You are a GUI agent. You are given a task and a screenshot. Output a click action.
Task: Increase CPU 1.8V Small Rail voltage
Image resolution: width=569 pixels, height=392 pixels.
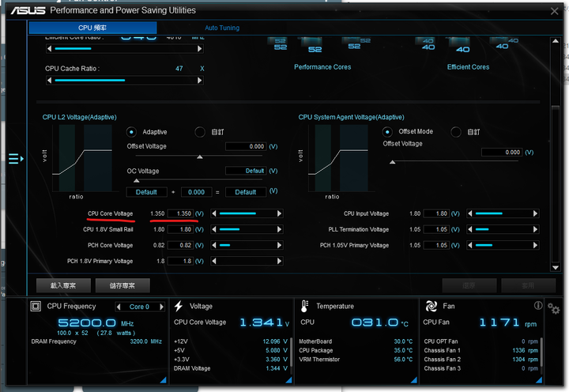pos(279,229)
